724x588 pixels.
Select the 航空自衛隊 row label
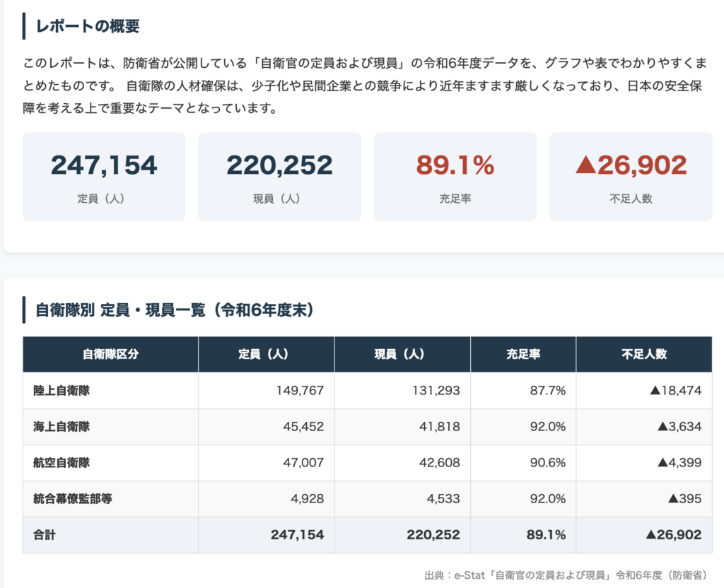[x=62, y=462]
